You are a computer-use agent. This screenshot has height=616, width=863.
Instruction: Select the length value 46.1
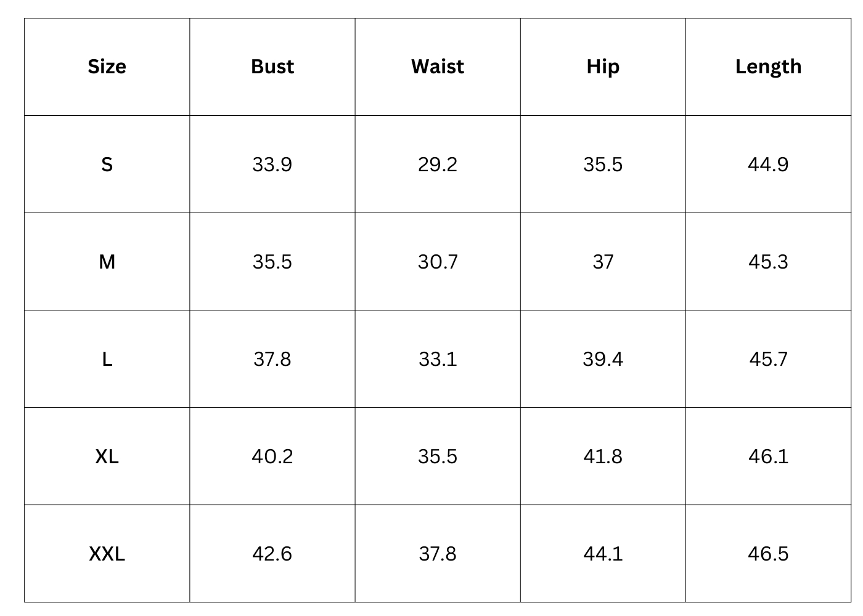click(x=768, y=456)
